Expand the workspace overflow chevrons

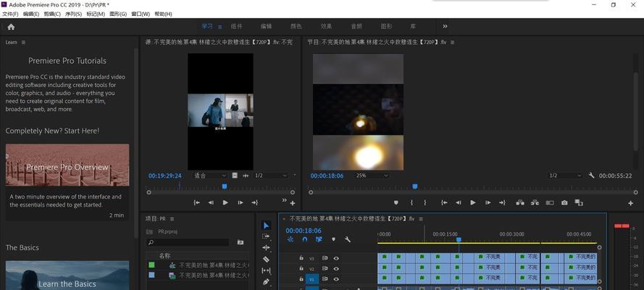click(x=445, y=26)
